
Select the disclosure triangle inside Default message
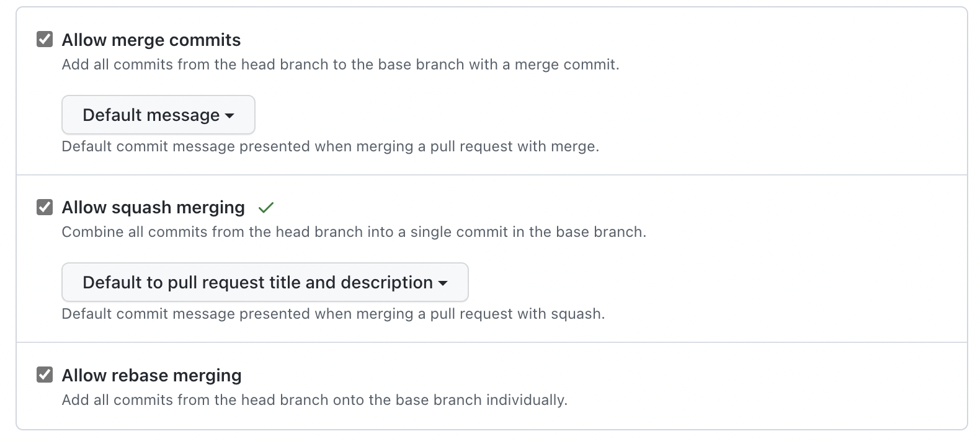click(x=230, y=115)
